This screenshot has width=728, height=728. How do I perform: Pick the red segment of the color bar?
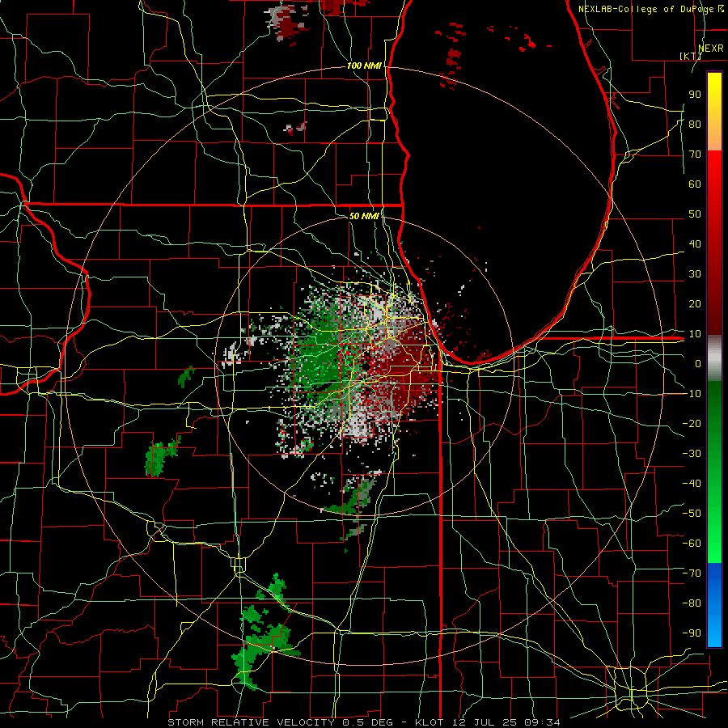[714, 243]
